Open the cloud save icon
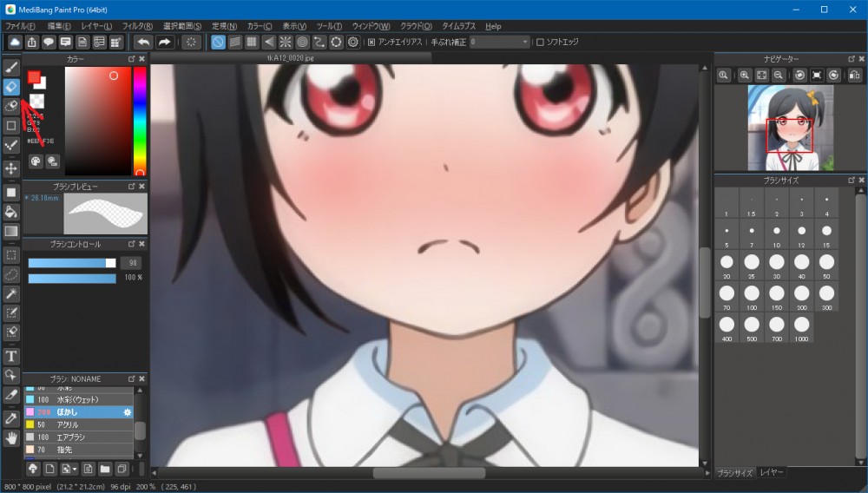This screenshot has height=493, width=868. coord(15,42)
